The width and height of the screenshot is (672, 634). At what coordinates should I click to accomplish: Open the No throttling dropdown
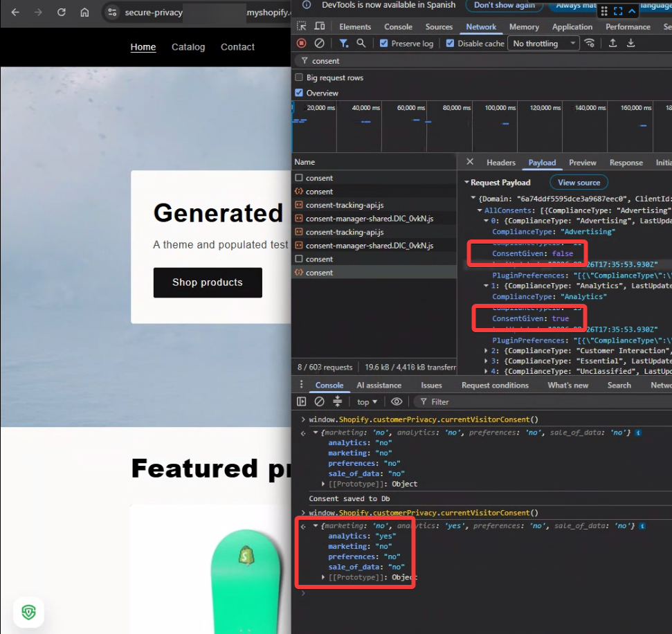(543, 44)
